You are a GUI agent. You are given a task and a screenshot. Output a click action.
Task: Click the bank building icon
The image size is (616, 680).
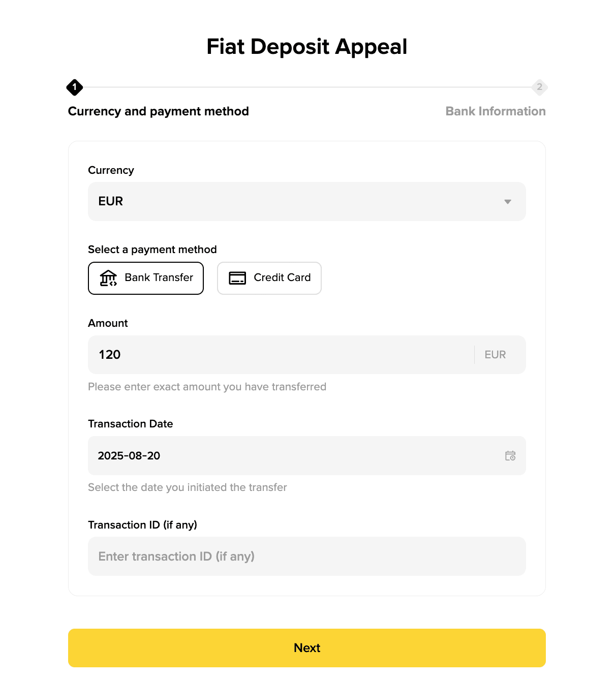108,278
